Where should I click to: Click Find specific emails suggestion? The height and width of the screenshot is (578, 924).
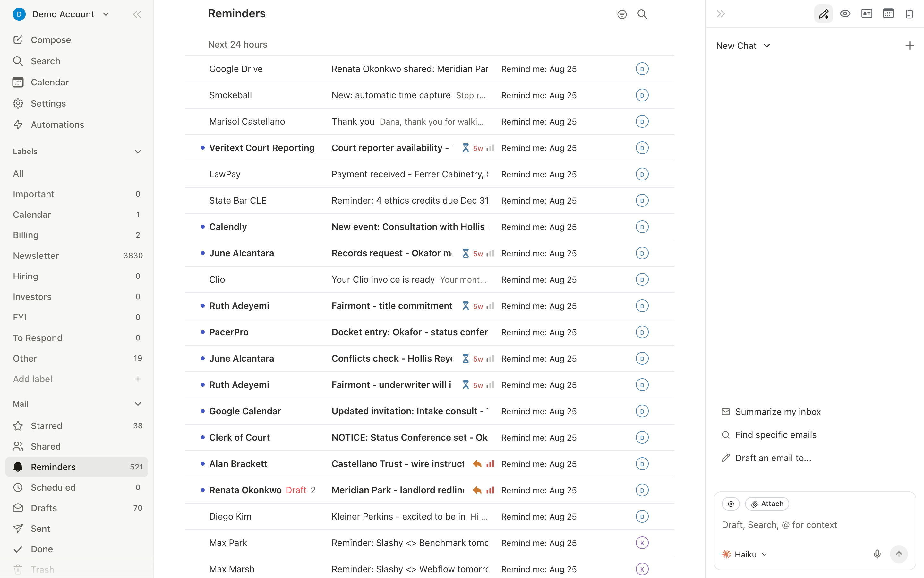[769, 435]
